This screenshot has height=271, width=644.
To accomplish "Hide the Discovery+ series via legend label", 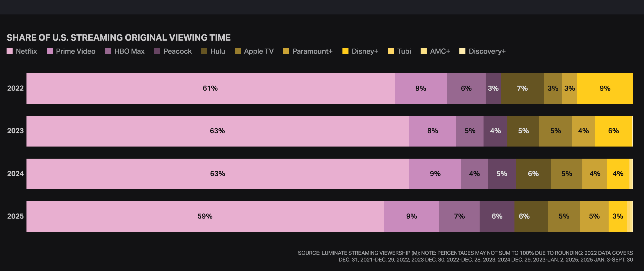I will coord(487,51).
